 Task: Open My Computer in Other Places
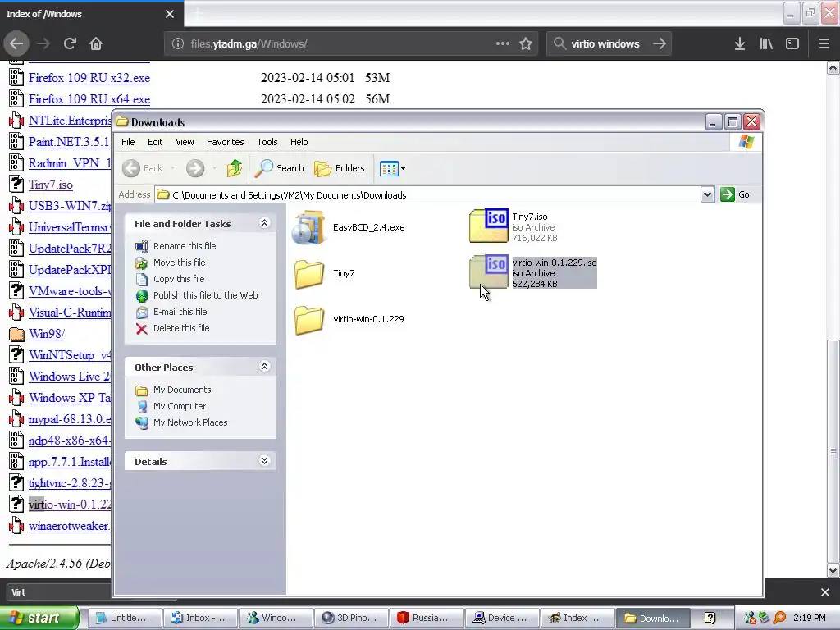point(179,406)
